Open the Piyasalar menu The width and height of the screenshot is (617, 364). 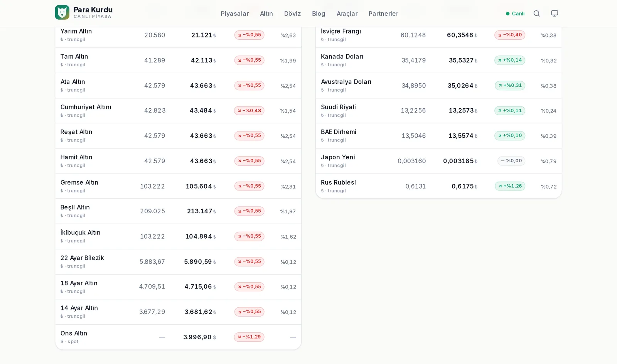point(235,13)
